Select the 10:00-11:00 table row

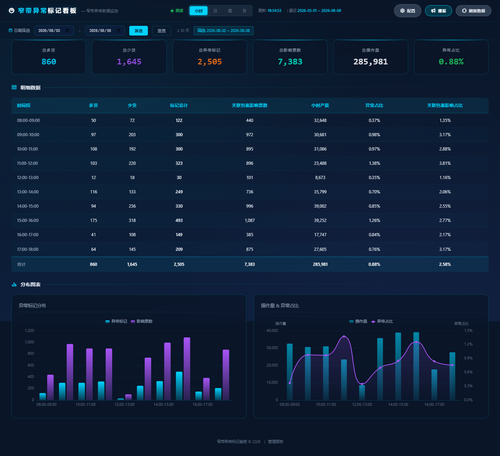pyautogui.click(x=250, y=149)
